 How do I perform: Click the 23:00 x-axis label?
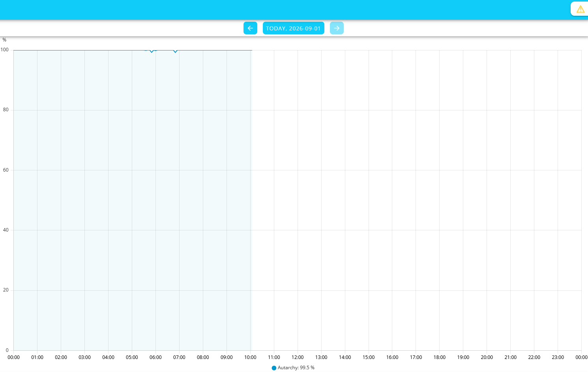(x=558, y=357)
